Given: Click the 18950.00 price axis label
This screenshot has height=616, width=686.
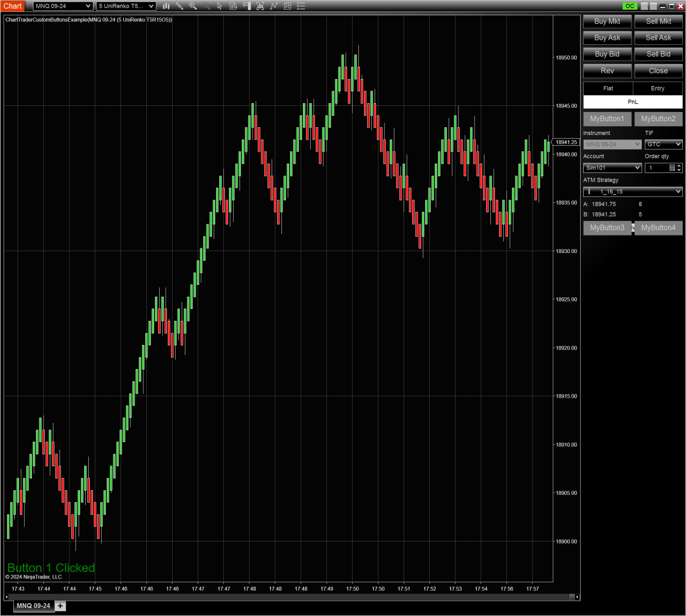Looking at the screenshot, I should pyautogui.click(x=566, y=58).
